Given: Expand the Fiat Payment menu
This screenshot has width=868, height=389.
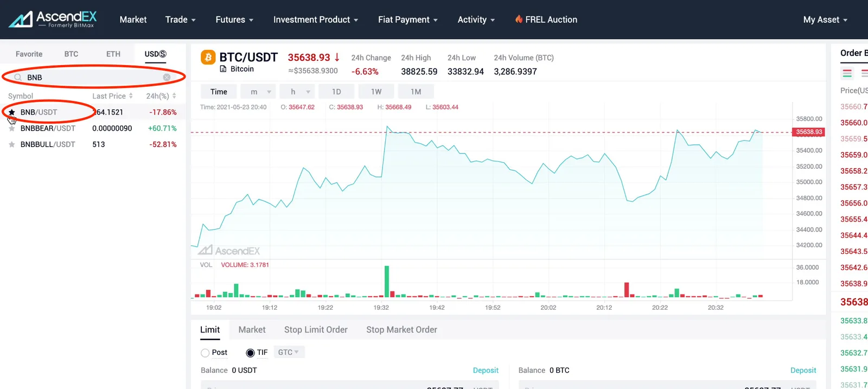Looking at the screenshot, I should click(408, 20).
